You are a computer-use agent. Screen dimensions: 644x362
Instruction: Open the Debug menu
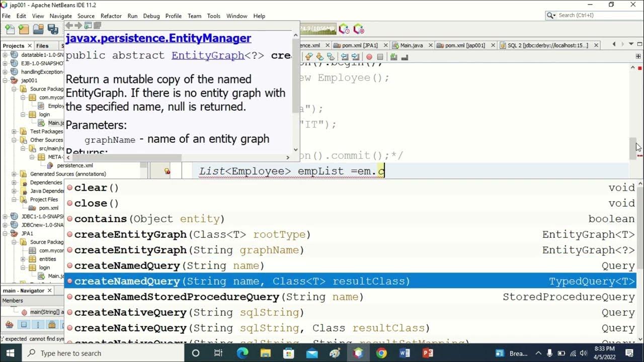(151, 16)
